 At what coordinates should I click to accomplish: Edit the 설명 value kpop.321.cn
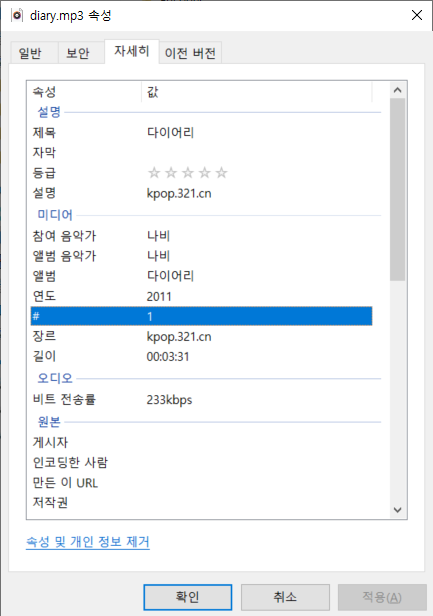[x=179, y=193]
